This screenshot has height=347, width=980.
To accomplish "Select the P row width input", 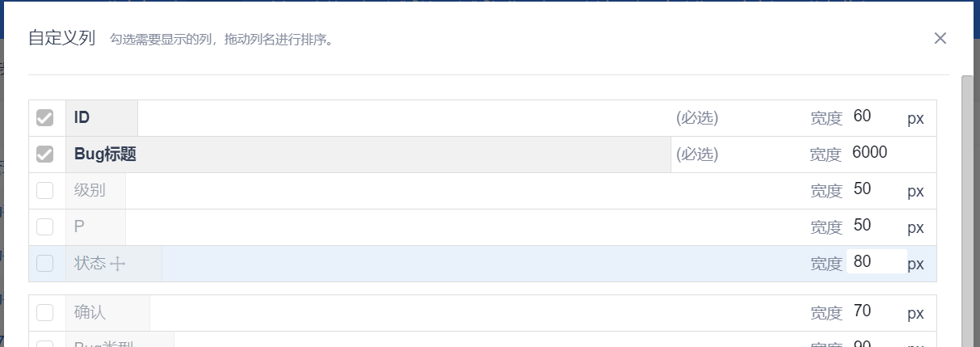I will coord(876,226).
